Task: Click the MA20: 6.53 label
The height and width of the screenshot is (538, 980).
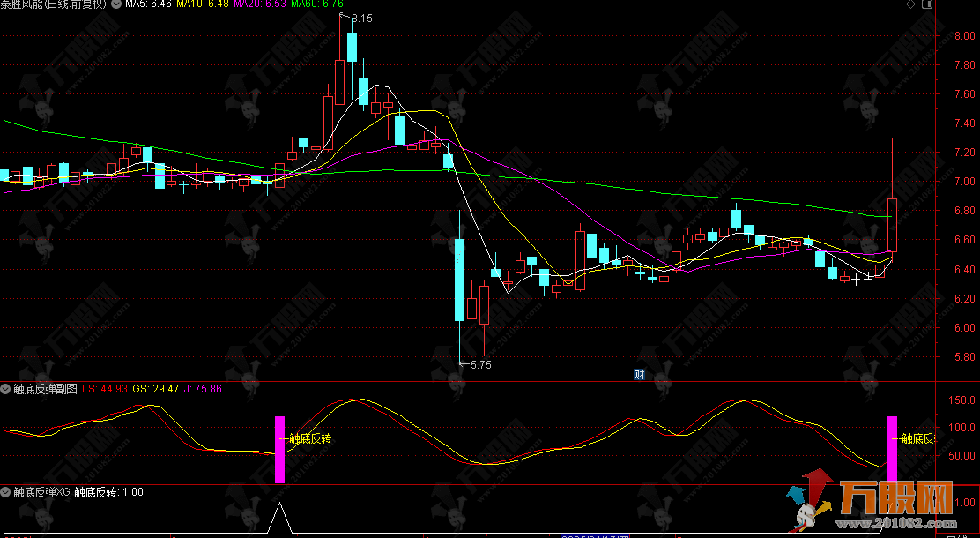Action: coord(260,4)
